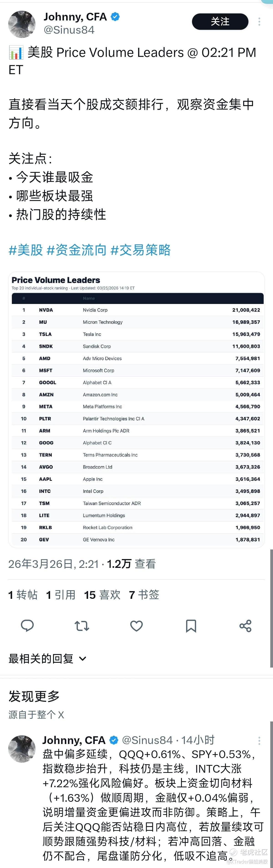This screenshot has width=273, height=868.
Task: Click the #美股 hashtag
Action: 26,250
